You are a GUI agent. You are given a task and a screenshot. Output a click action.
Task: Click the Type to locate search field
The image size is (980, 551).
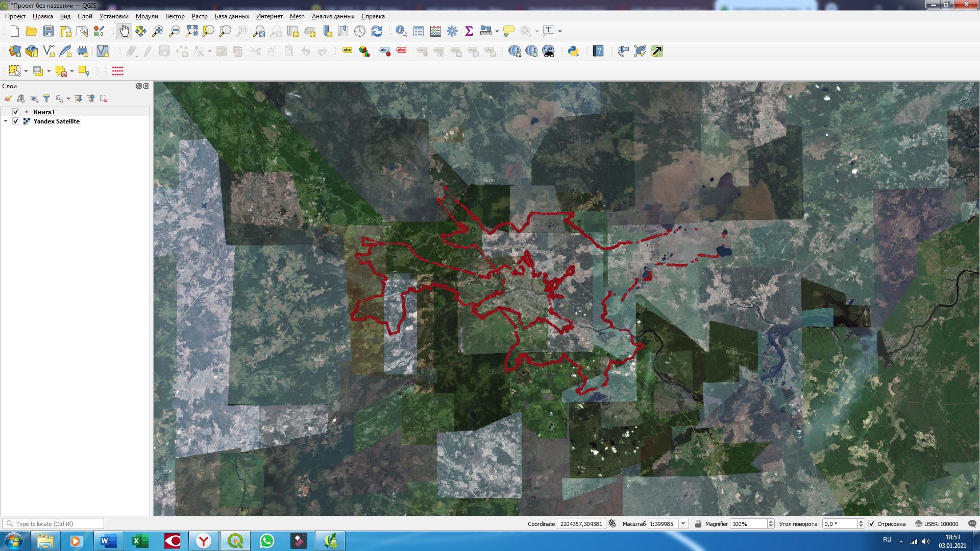(x=57, y=524)
